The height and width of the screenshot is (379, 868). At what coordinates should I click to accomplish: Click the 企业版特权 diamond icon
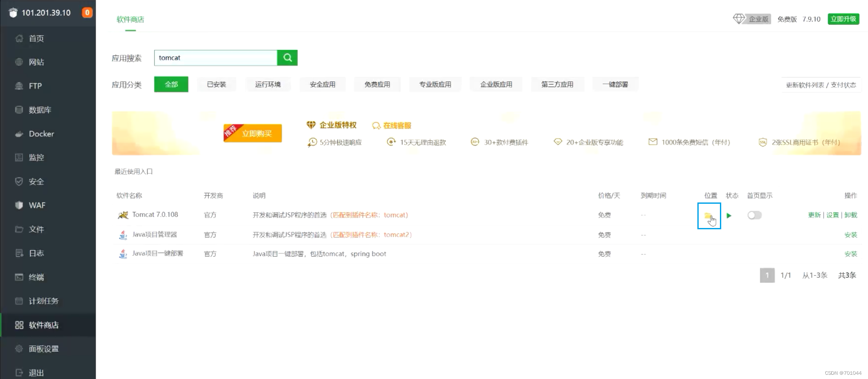click(x=311, y=125)
